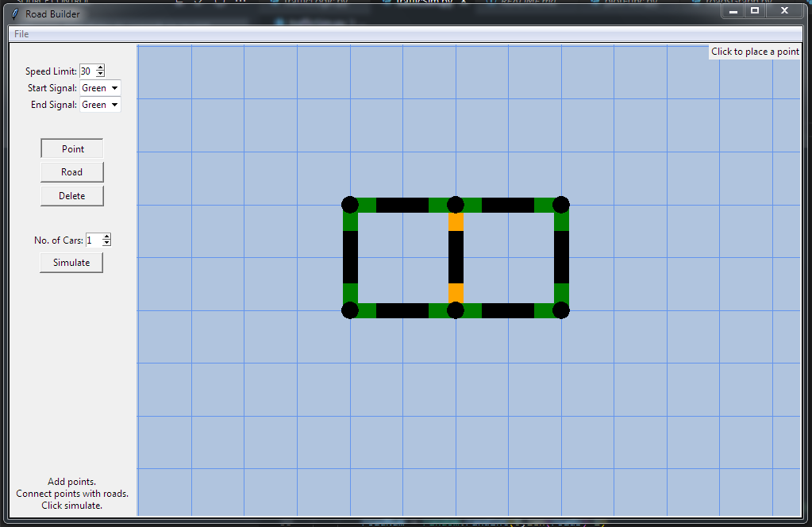Screen dimensions: 812x527
Task: Select the Point tool button
Action: click(x=71, y=148)
